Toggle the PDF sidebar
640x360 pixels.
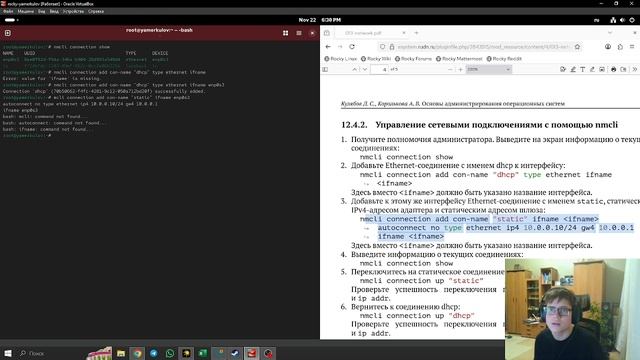pyautogui.click(x=325, y=69)
